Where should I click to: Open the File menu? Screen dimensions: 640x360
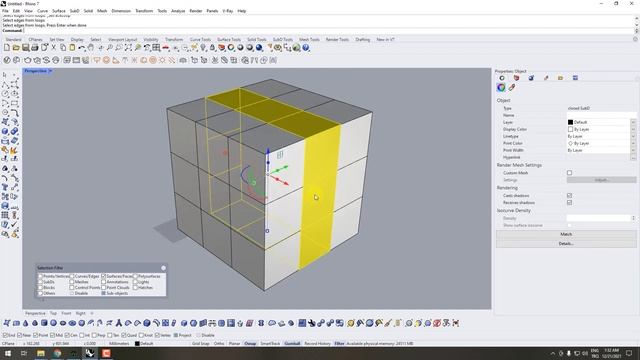click(5, 11)
